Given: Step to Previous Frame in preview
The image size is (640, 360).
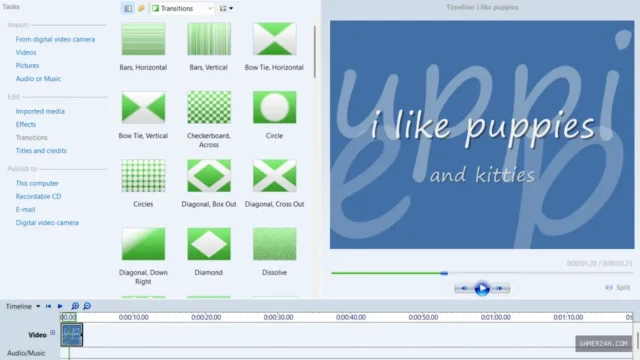Looking at the screenshot, I should [x=464, y=288].
